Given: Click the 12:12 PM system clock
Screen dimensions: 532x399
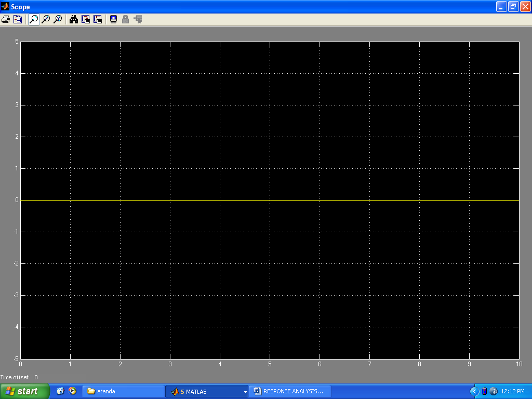Looking at the screenshot, I should (512, 391).
